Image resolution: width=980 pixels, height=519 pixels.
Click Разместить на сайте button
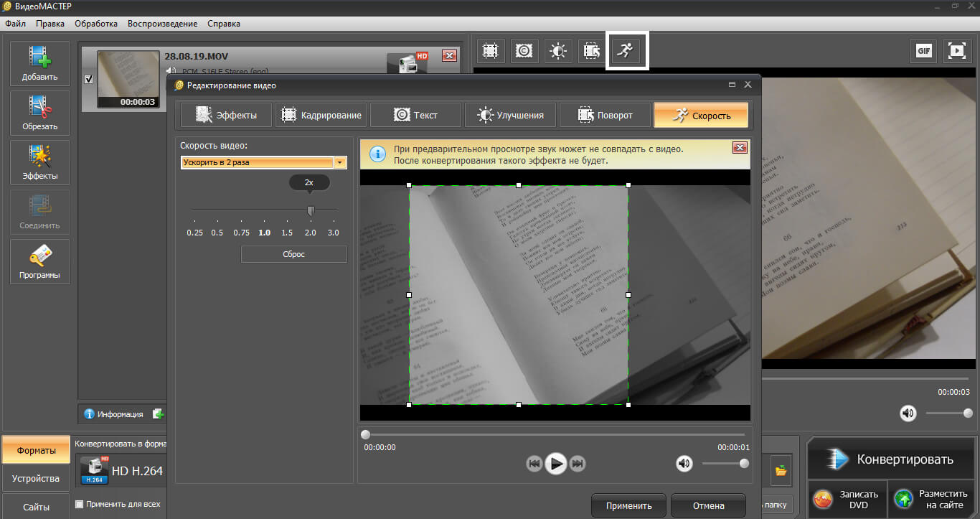point(931,499)
